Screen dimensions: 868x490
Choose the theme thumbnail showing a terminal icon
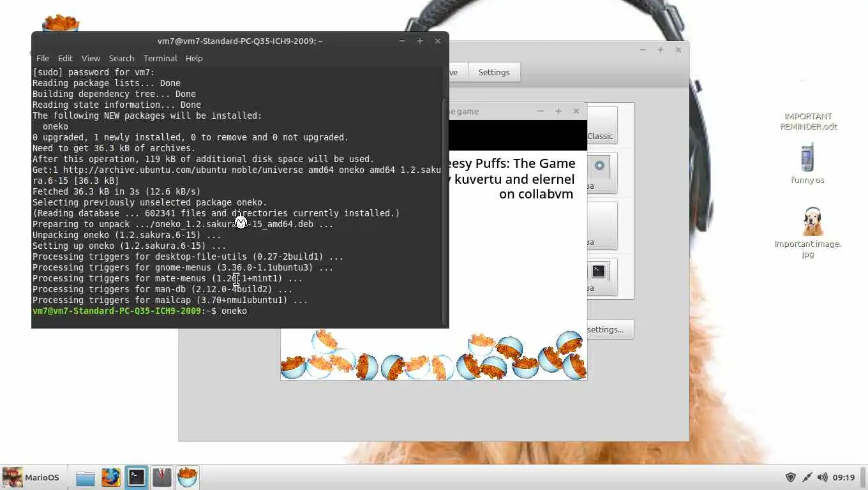(601, 276)
